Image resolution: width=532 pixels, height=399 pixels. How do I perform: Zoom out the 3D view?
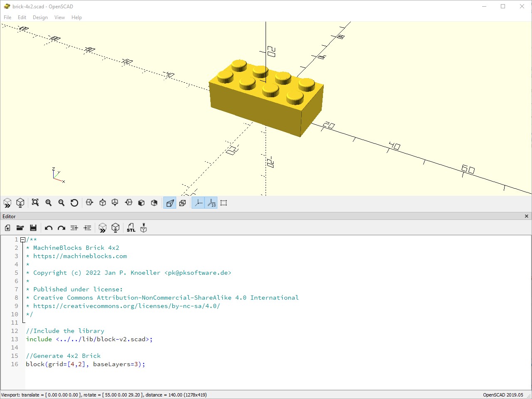coord(62,203)
